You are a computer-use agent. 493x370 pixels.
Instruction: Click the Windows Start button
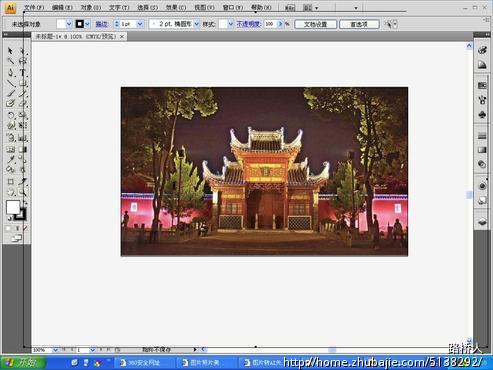click(23, 362)
